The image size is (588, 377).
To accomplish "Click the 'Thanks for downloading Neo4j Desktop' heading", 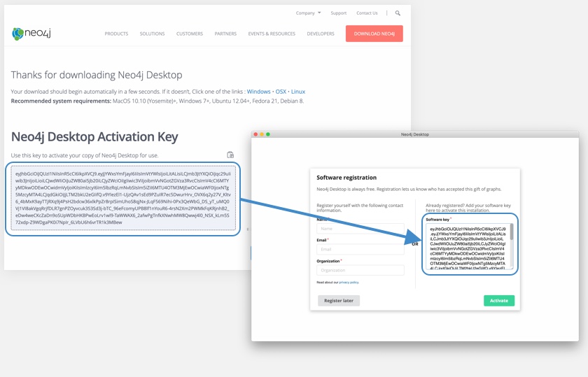I will (97, 75).
